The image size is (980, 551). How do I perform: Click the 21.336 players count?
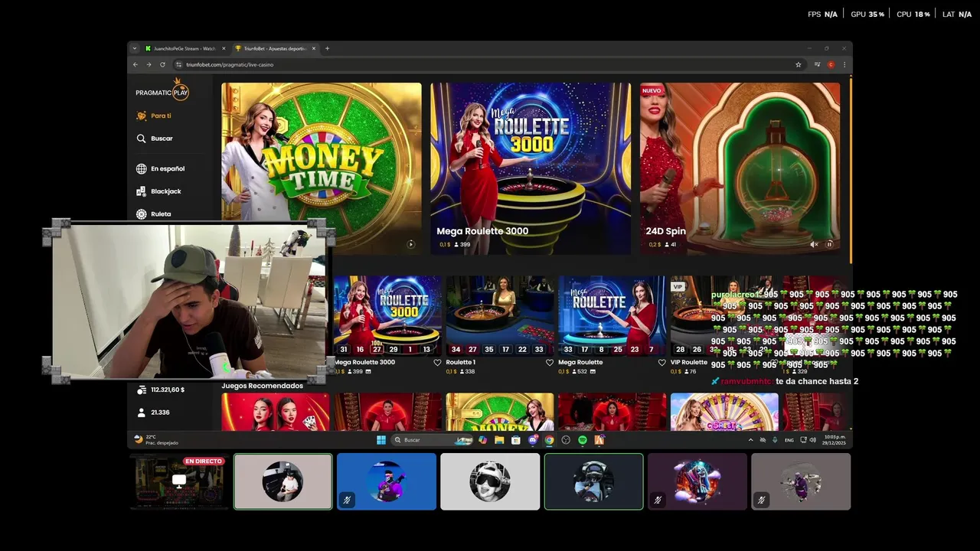(x=160, y=412)
